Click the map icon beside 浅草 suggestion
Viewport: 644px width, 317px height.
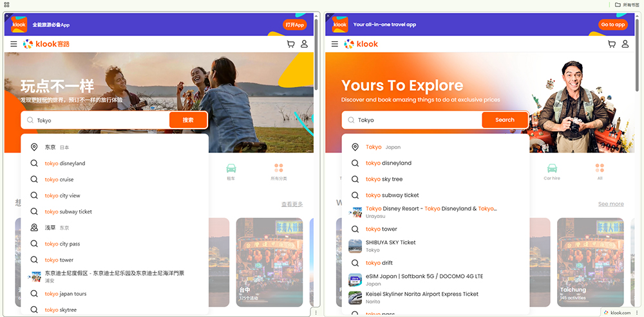coord(34,227)
